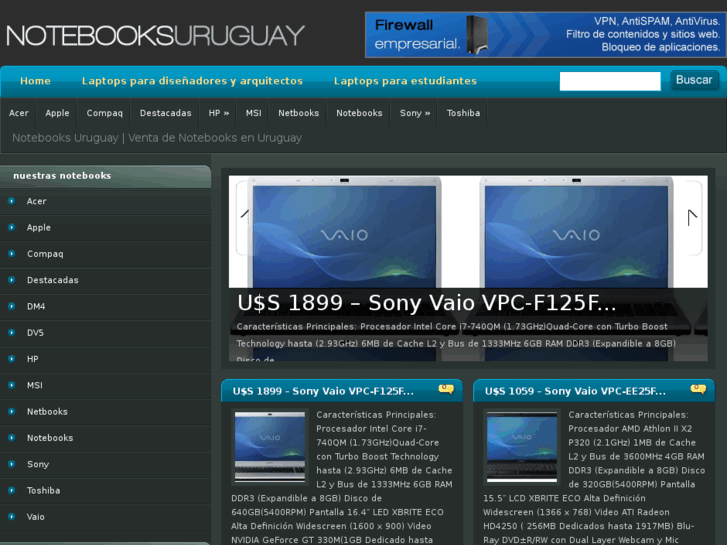Open comments icon on VPC-F125F post

point(446,389)
